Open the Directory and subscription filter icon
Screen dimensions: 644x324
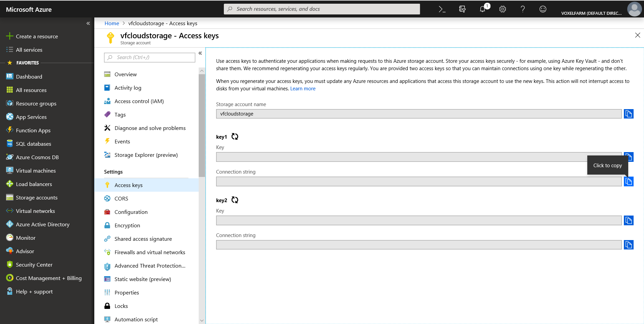click(x=462, y=9)
